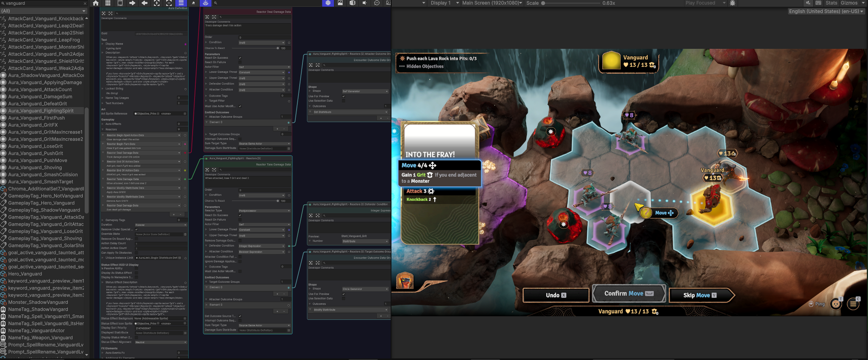Click the home icon in the graph toolbar

[95, 3]
